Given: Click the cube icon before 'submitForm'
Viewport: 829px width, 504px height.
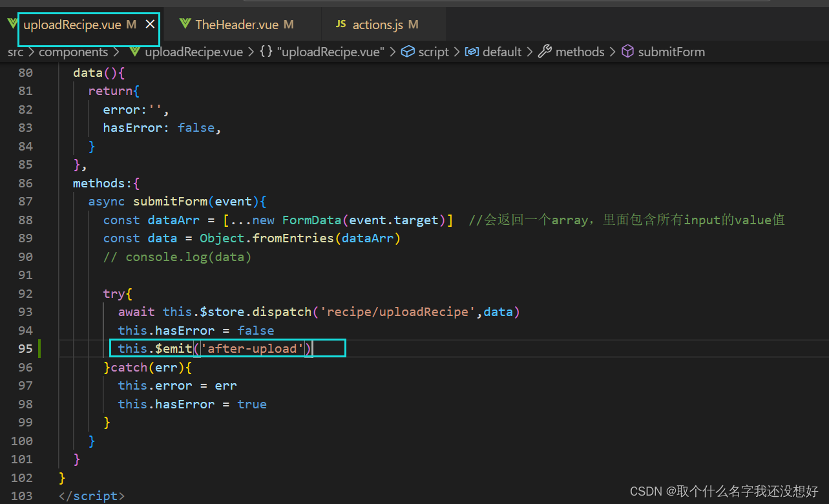Looking at the screenshot, I should (x=627, y=52).
